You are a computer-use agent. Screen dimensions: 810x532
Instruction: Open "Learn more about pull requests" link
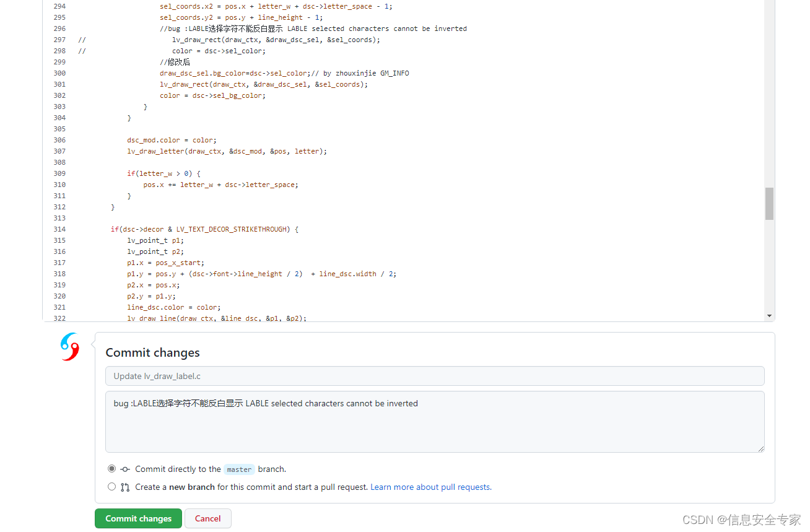point(430,487)
